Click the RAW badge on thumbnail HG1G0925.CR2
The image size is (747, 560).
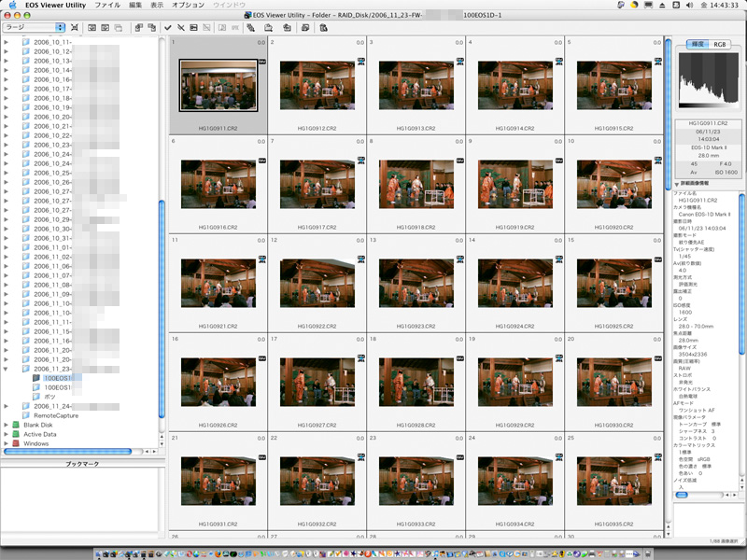[x=658, y=259]
